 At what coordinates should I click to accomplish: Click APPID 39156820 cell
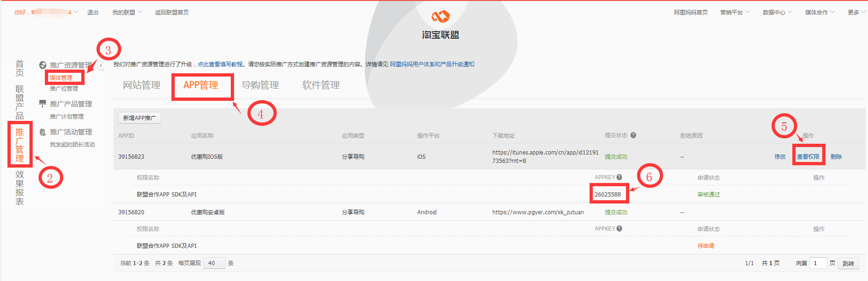[x=131, y=212]
